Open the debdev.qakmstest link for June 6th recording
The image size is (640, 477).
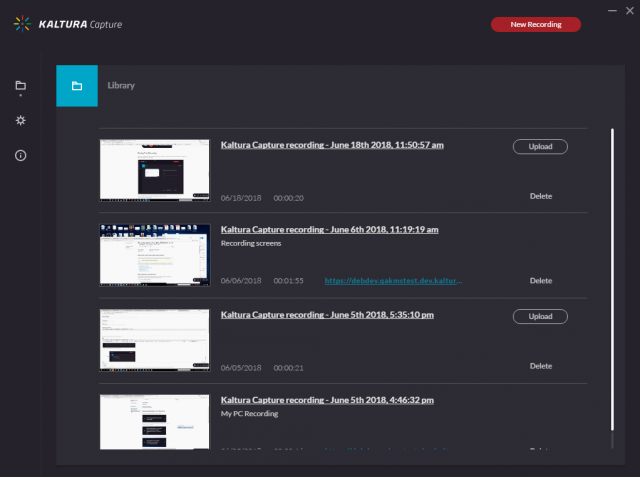point(394,281)
